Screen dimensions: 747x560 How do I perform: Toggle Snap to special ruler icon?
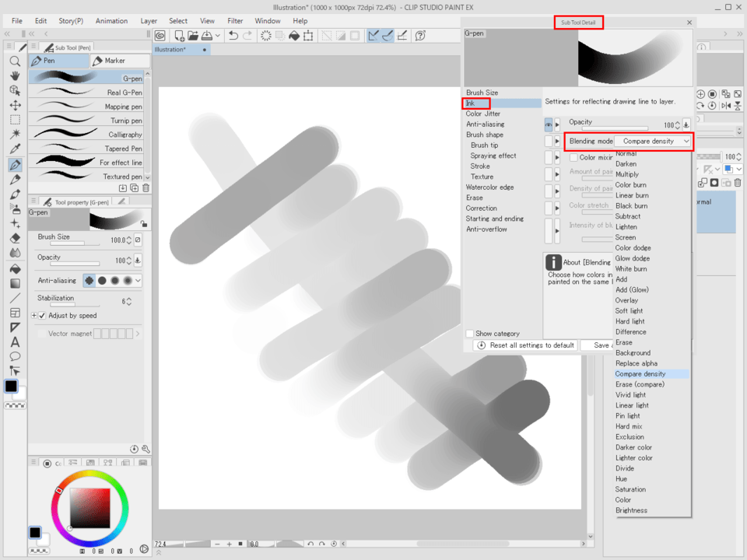[388, 36]
